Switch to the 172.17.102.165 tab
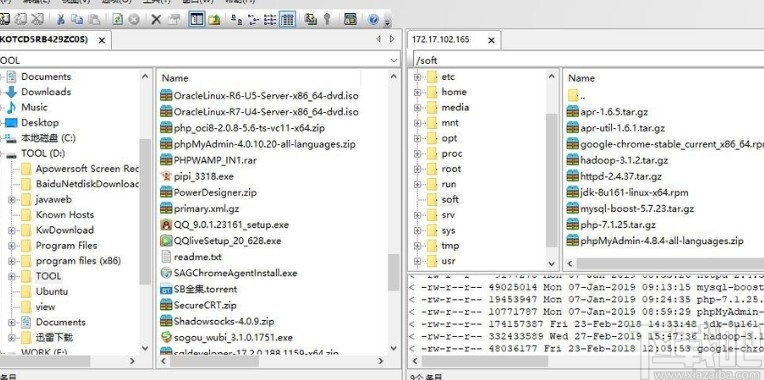The height and width of the screenshot is (380, 764). pos(441,39)
